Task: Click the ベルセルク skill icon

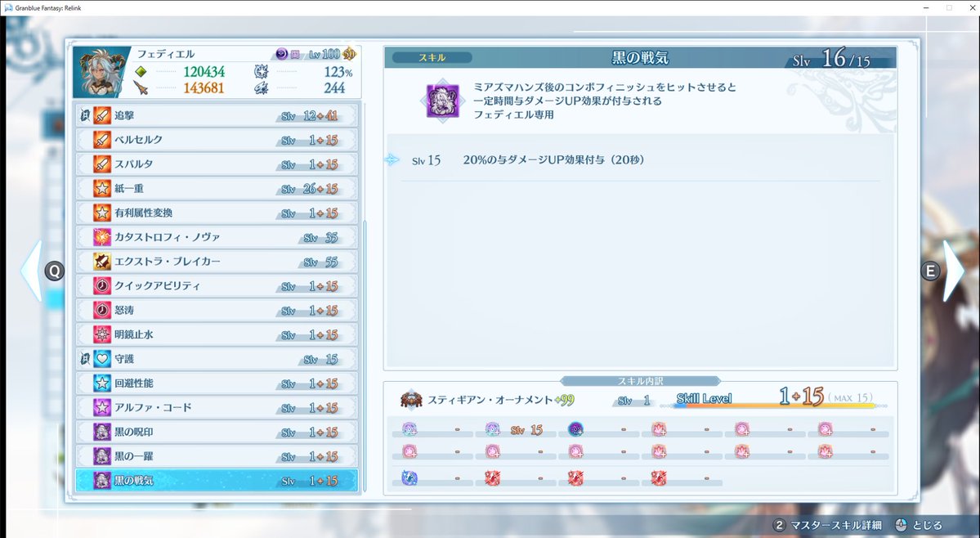Action: (x=102, y=140)
